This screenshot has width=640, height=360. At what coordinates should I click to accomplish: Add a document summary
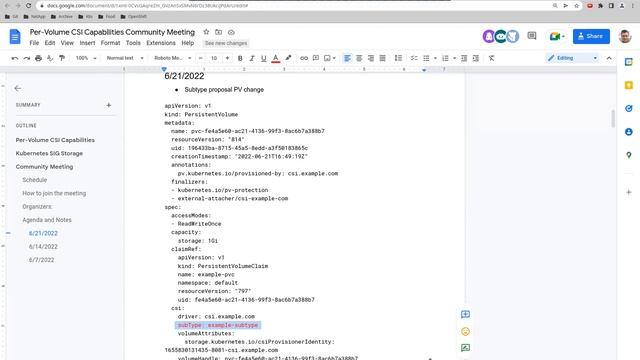point(109,105)
